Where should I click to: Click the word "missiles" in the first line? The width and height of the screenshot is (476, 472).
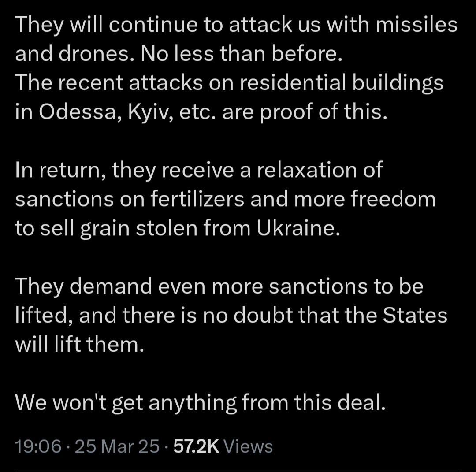point(416,24)
